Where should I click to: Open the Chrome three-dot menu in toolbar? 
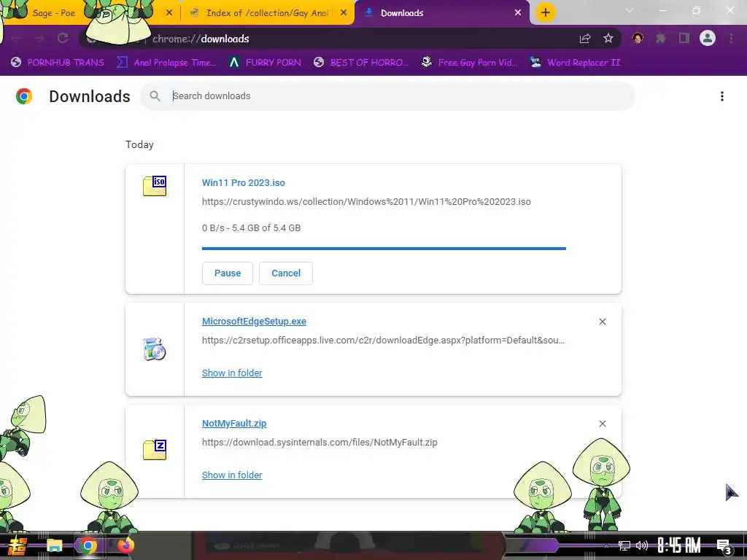[x=731, y=38]
